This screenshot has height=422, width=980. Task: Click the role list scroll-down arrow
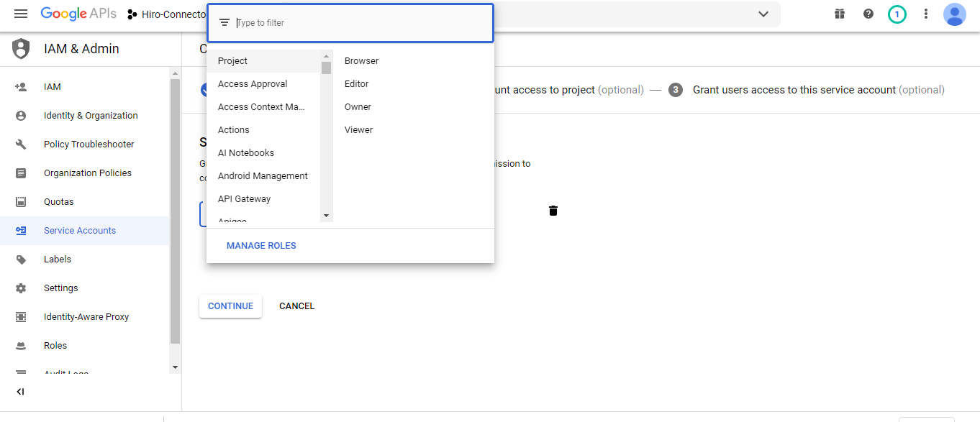point(326,216)
